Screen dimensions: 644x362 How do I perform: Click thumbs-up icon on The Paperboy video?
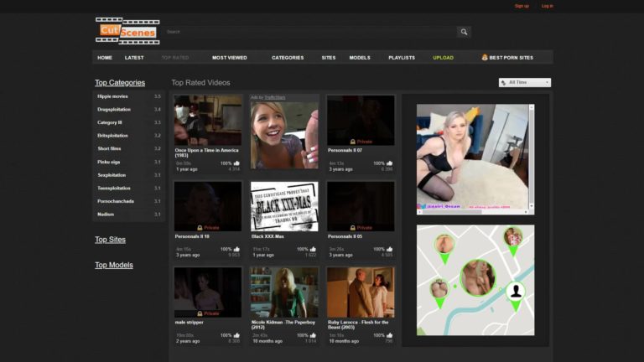tap(314, 335)
